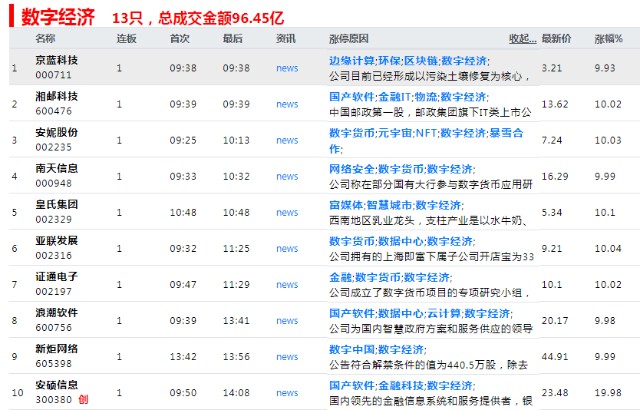Open the 数字中国 tag for 新炬网络
Screen dimensions: 640x410
[351, 349]
